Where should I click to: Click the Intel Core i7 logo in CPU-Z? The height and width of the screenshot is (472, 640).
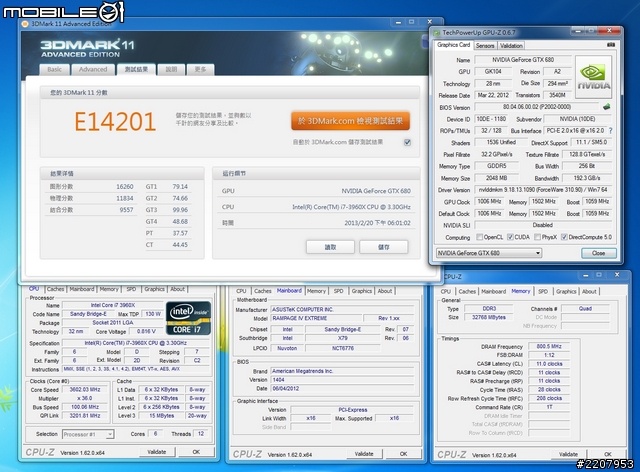[x=188, y=318]
